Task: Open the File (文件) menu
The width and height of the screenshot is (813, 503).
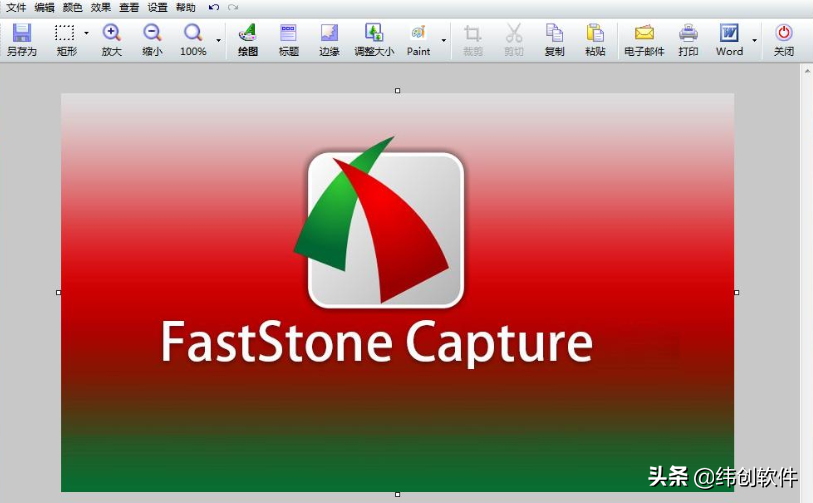Action: pos(16,7)
